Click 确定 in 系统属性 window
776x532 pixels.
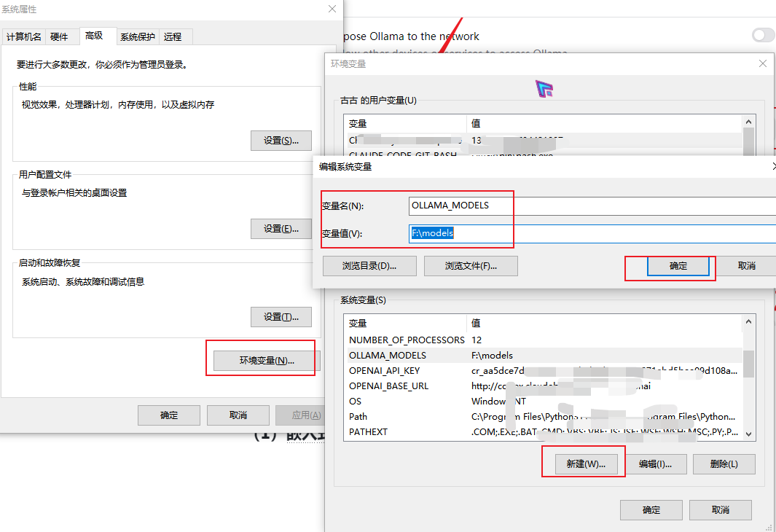169,415
